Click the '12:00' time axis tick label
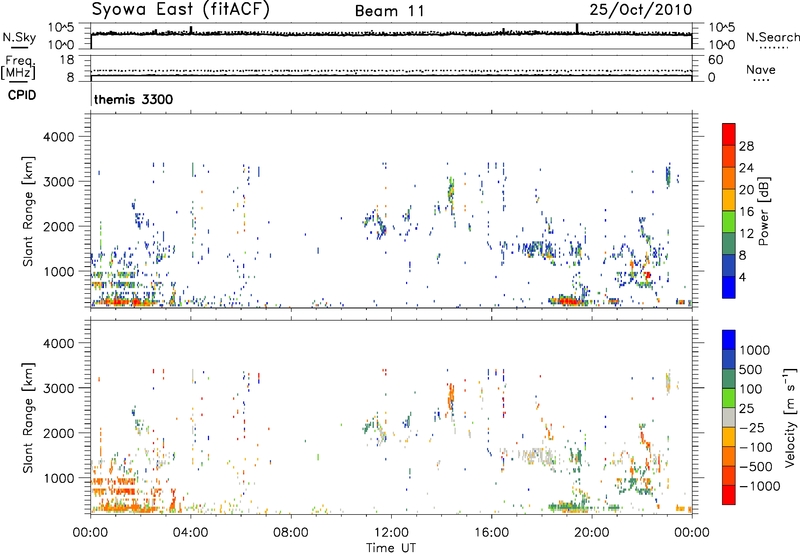800x554 pixels. pos(391,533)
